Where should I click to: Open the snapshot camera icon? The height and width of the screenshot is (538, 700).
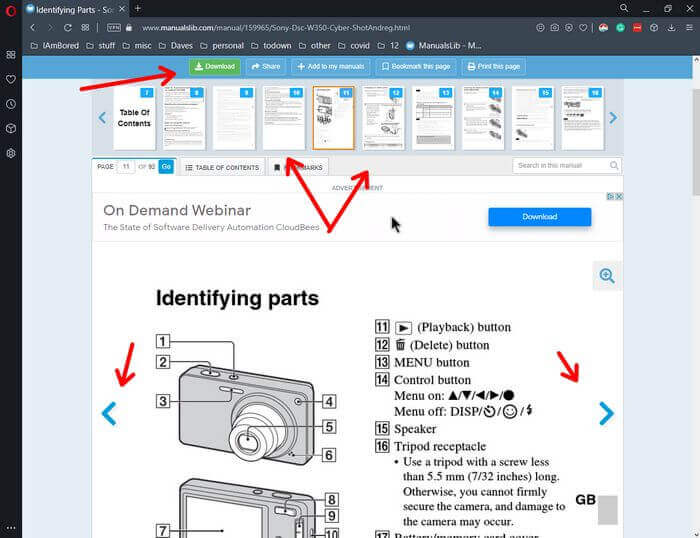pos(554,28)
